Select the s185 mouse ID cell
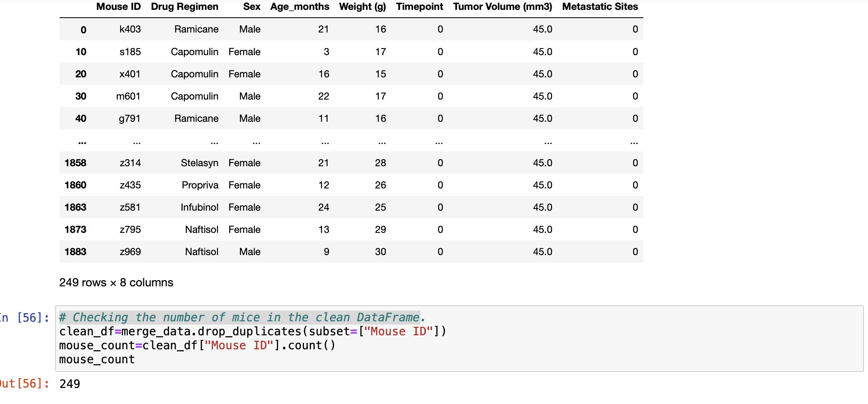868x404 pixels. click(130, 52)
